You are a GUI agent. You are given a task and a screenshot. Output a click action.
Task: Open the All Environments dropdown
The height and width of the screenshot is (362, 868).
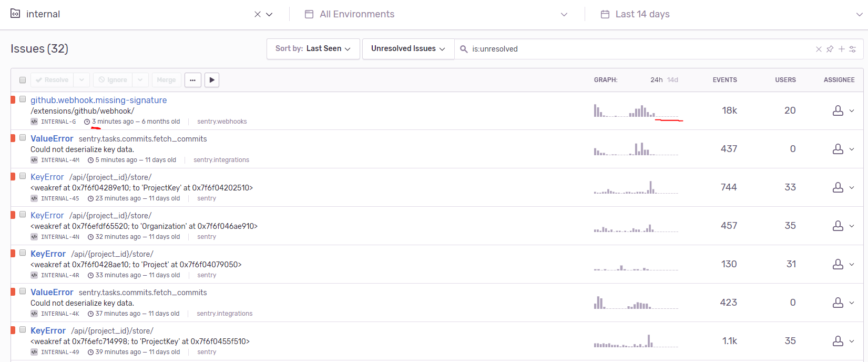click(436, 14)
